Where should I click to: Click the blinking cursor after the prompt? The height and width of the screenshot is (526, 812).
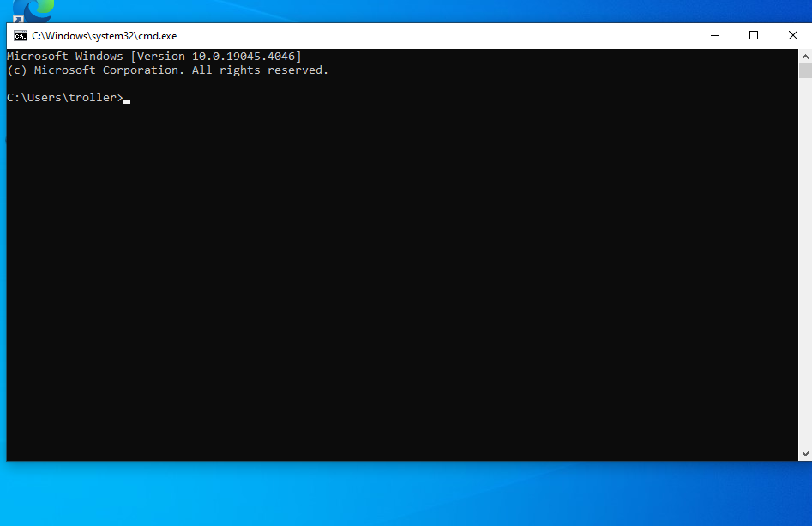(x=127, y=101)
